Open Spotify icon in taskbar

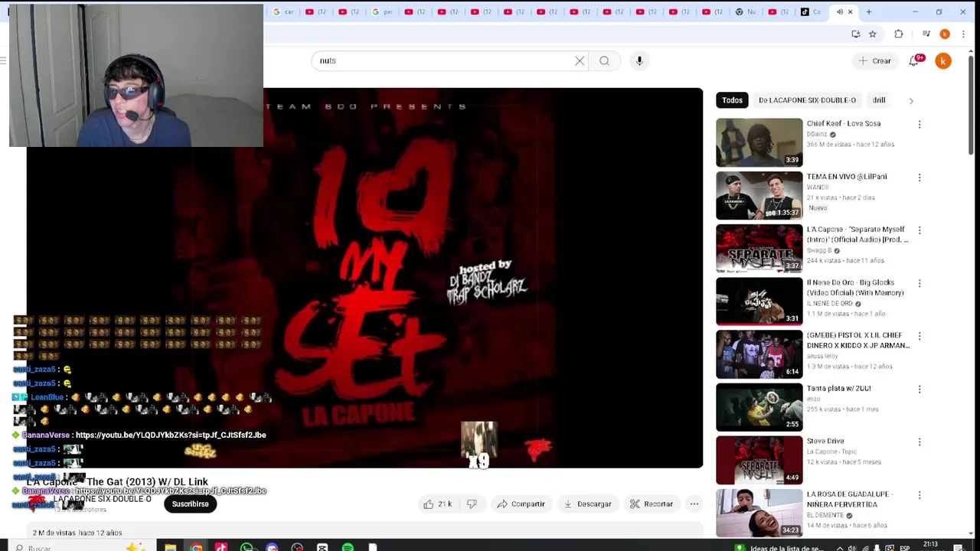[348, 547]
